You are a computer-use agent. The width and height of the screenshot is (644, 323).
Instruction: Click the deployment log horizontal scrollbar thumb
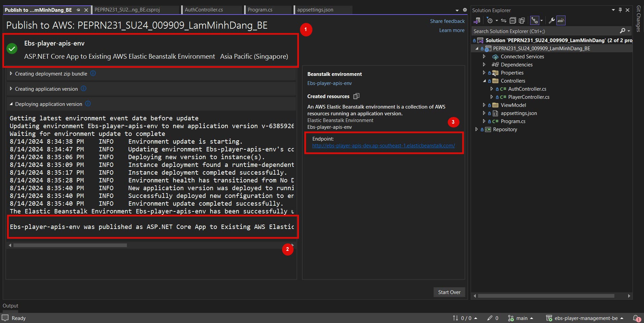coord(70,245)
